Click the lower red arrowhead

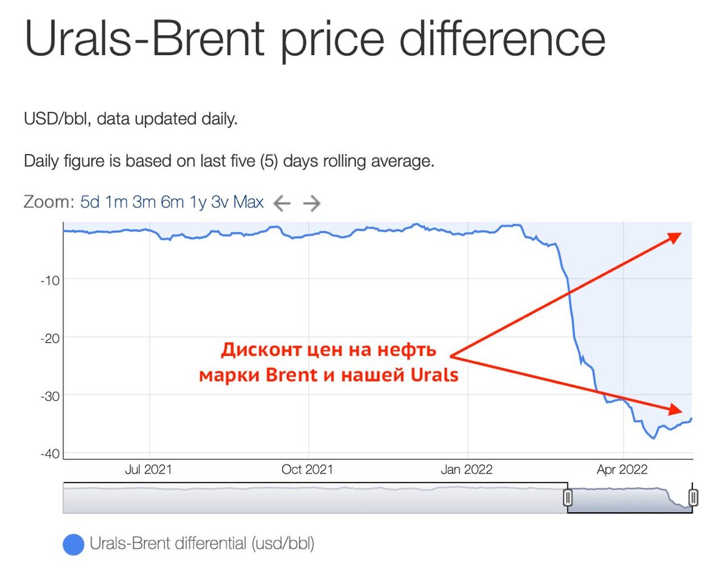(676, 410)
